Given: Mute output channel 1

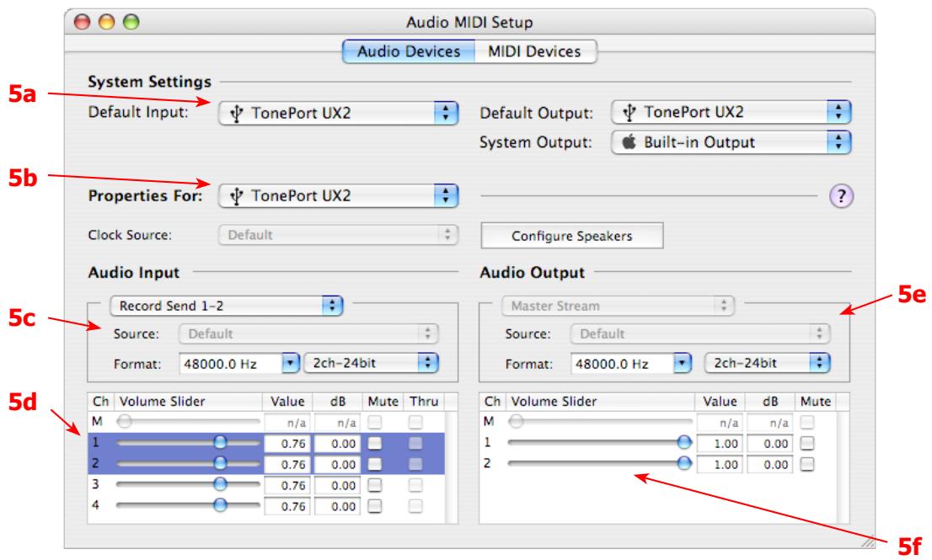Looking at the screenshot, I should pos(806,443).
